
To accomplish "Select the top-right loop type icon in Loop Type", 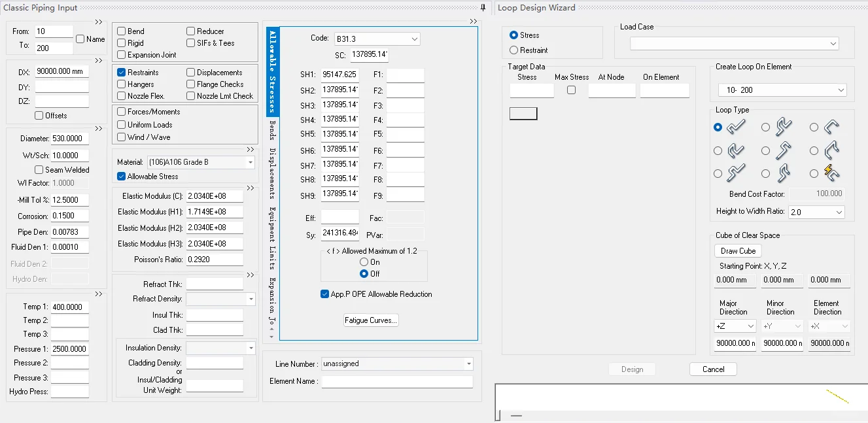I will click(x=831, y=127).
